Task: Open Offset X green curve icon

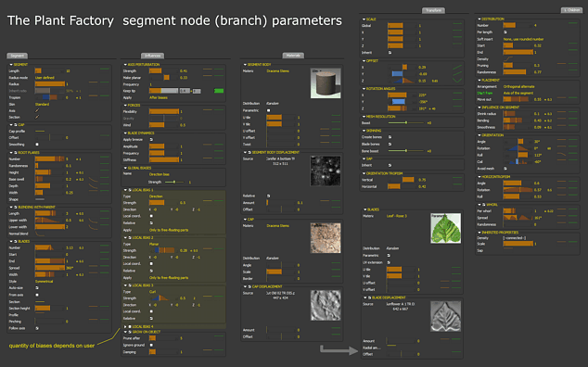Action: pos(457,68)
